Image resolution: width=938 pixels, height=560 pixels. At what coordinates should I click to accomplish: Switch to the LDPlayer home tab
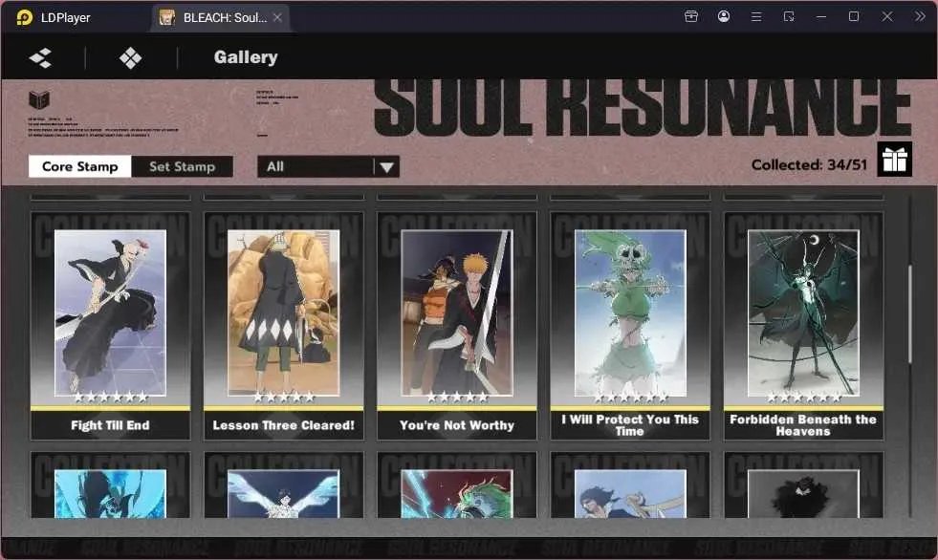pyautogui.click(x=54, y=18)
